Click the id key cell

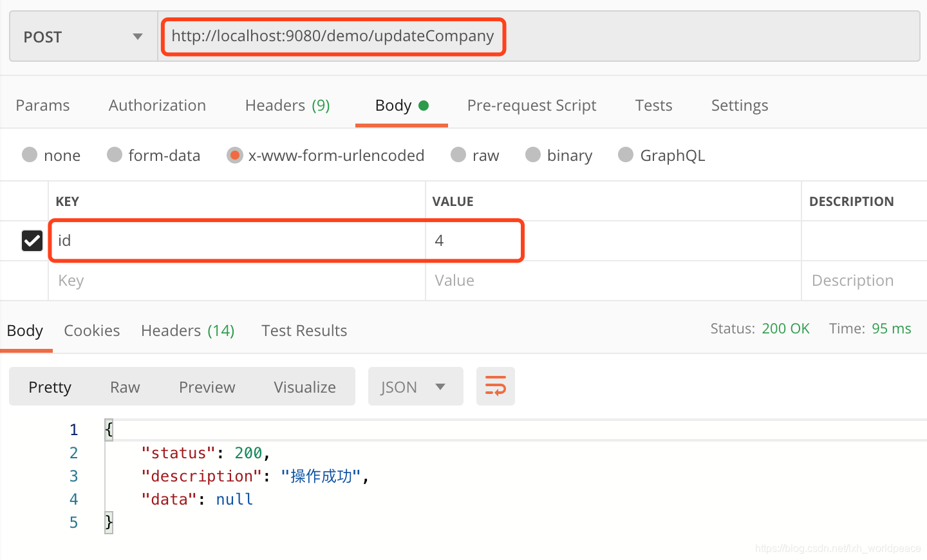[x=237, y=241]
